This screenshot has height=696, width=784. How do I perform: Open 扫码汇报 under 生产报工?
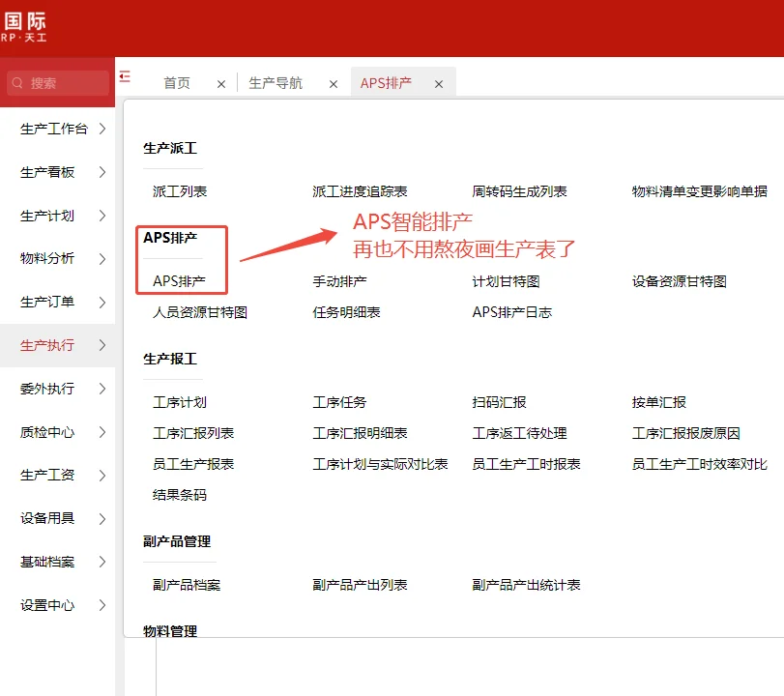coord(499,402)
